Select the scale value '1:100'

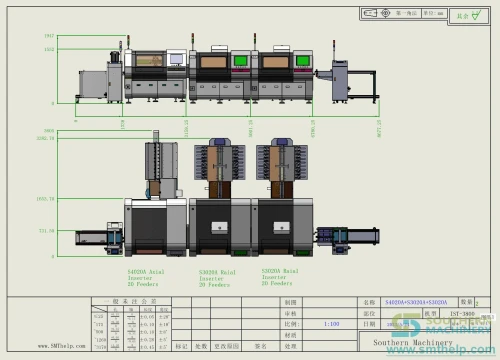331,324
